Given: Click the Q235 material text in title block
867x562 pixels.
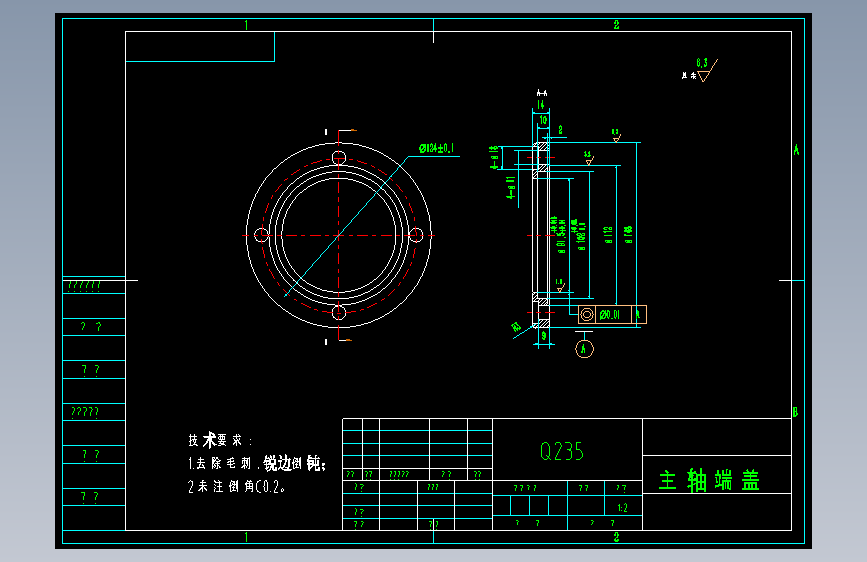Looking at the screenshot, I should click(562, 451).
